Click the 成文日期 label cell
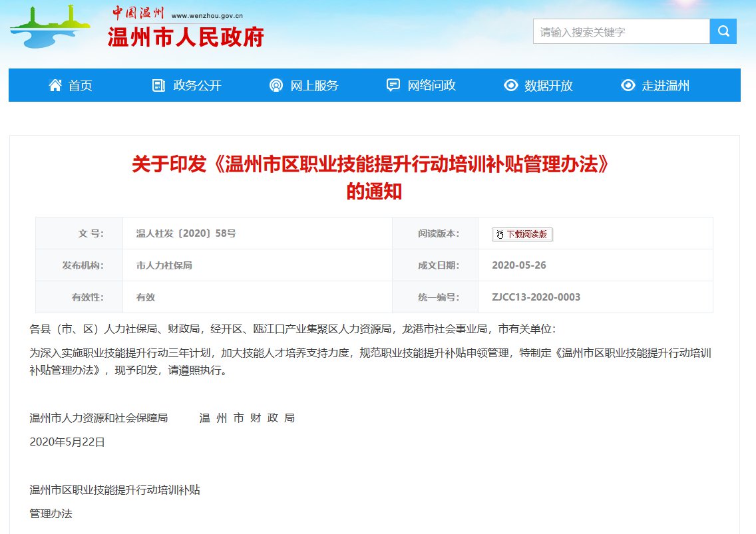The width and height of the screenshot is (756, 534). [x=435, y=265]
